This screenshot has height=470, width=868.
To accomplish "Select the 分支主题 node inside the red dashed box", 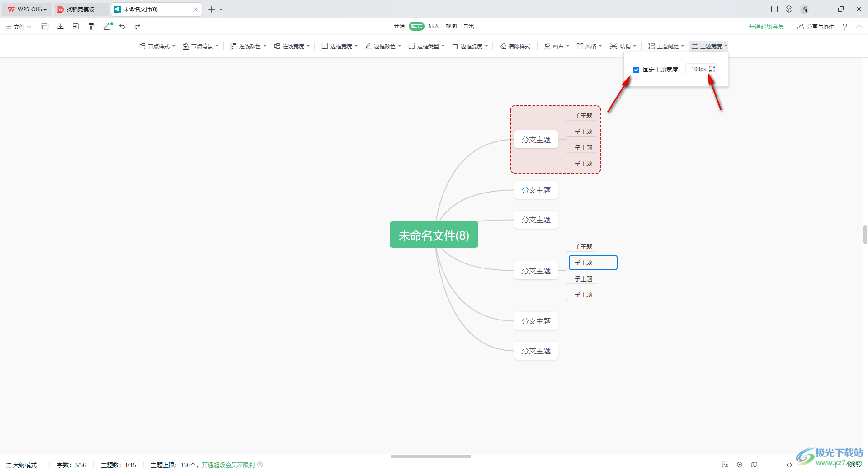I will tap(536, 140).
